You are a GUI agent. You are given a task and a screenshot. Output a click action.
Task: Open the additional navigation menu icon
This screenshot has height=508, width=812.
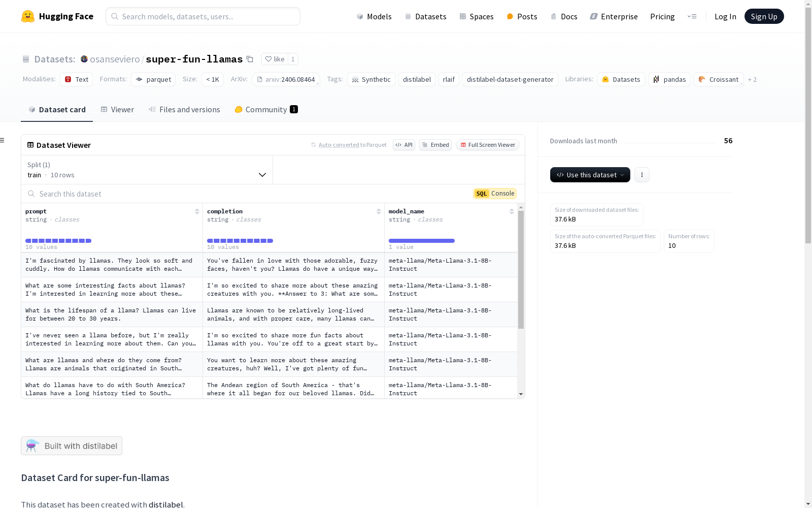(692, 16)
